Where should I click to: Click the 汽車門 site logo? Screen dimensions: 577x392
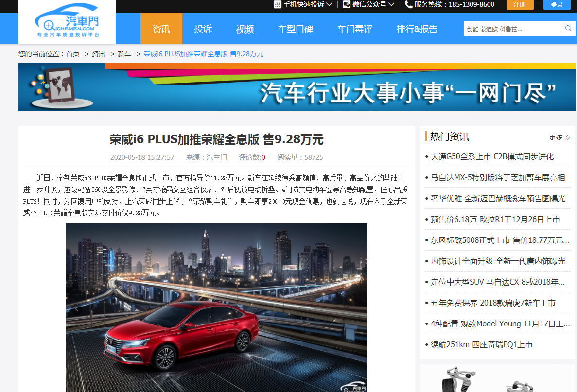tap(67, 21)
